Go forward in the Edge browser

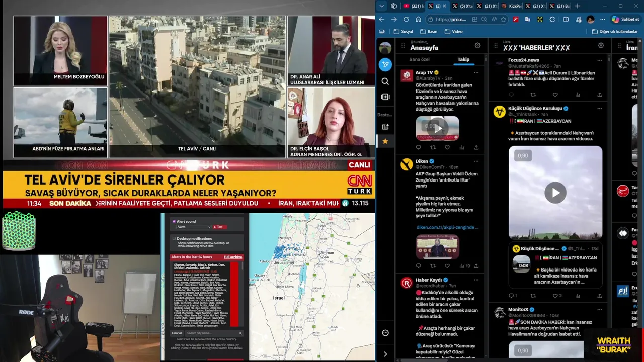pos(394,19)
